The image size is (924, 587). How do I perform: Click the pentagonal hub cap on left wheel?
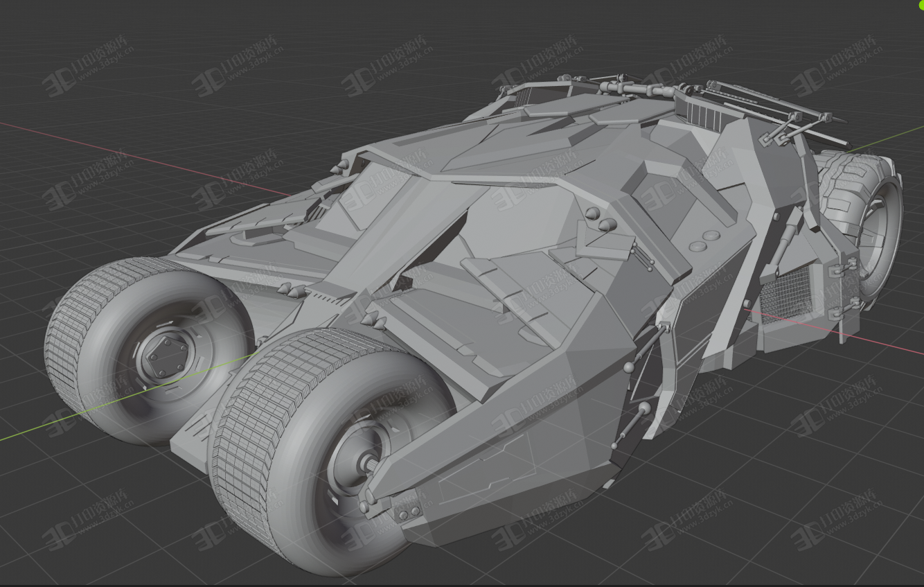click(x=166, y=356)
